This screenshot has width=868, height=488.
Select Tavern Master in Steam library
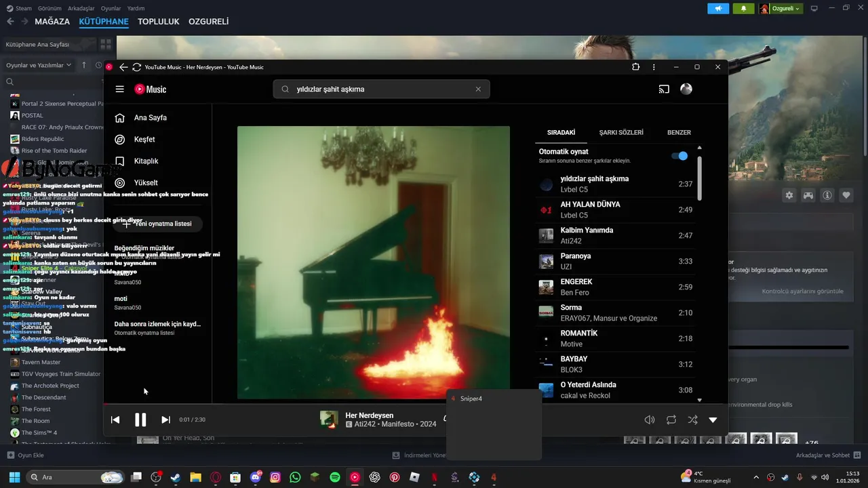(41, 362)
